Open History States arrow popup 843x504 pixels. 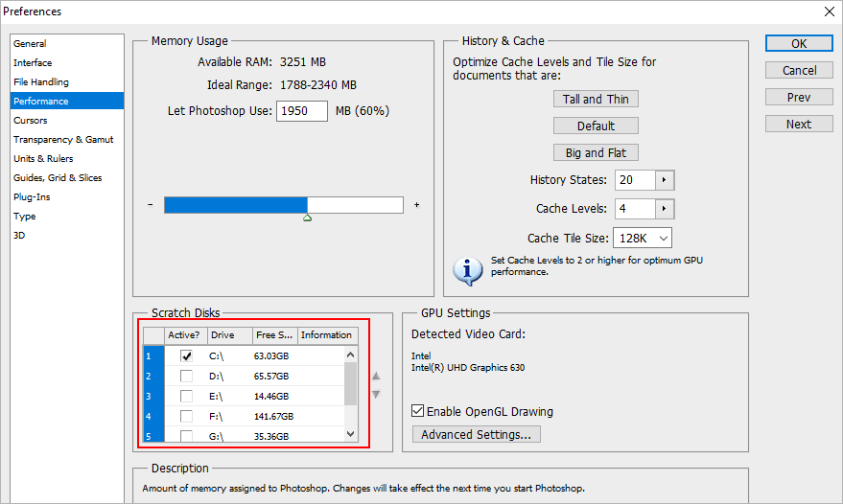click(x=665, y=180)
